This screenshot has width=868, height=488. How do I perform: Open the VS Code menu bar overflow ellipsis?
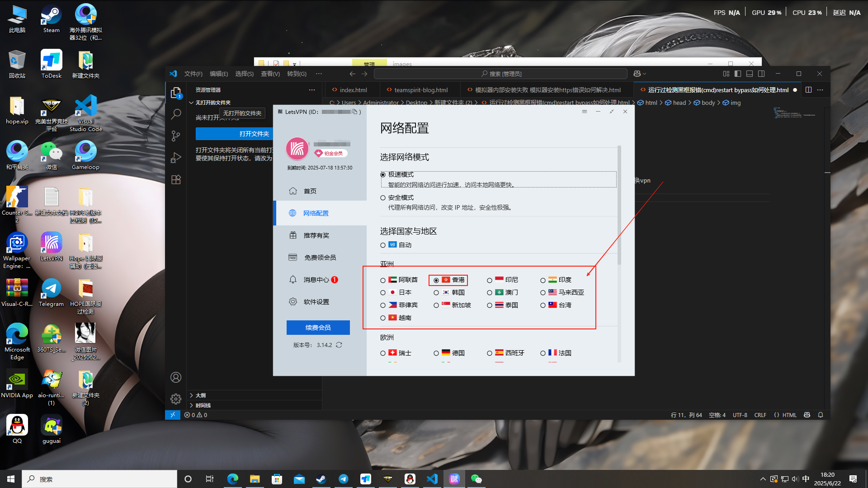point(319,74)
